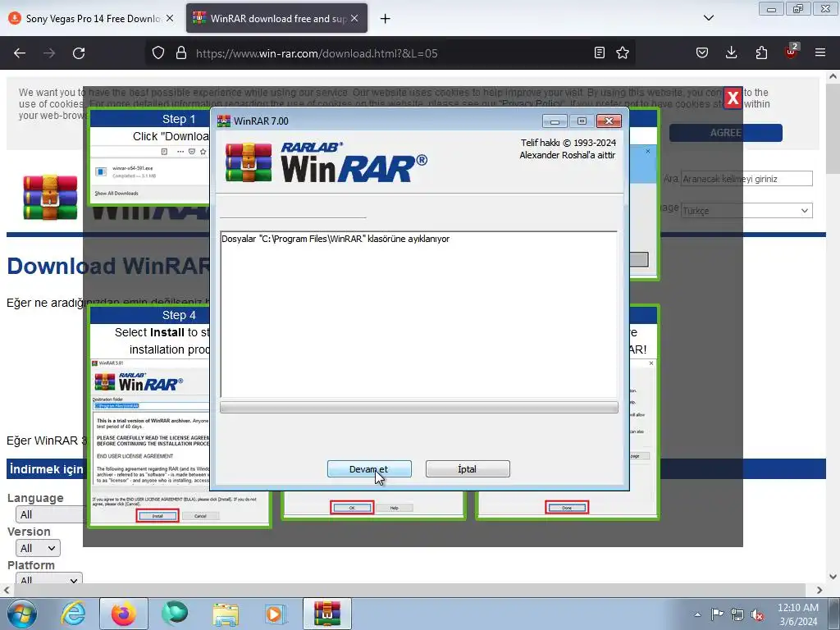The width and height of the screenshot is (840, 630).
Task: Go back with browser back arrow
Action: click(20, 53)
